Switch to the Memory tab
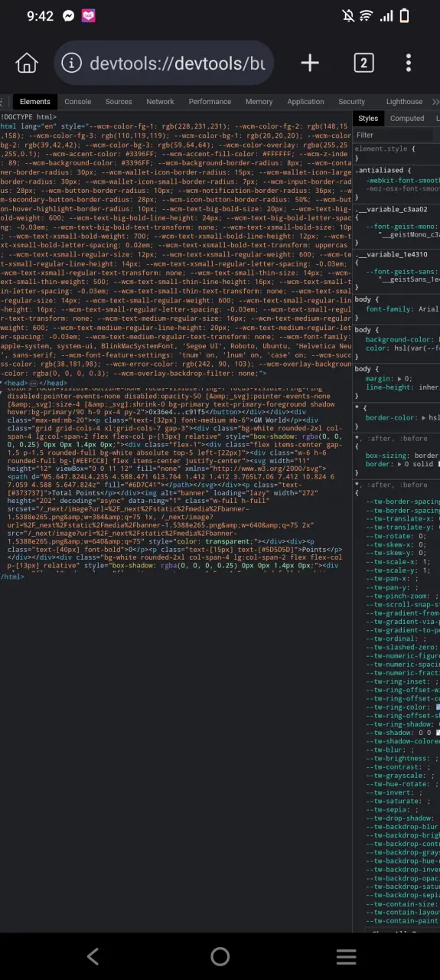Screen dimensions: 440x980 [x=259, y=102]
